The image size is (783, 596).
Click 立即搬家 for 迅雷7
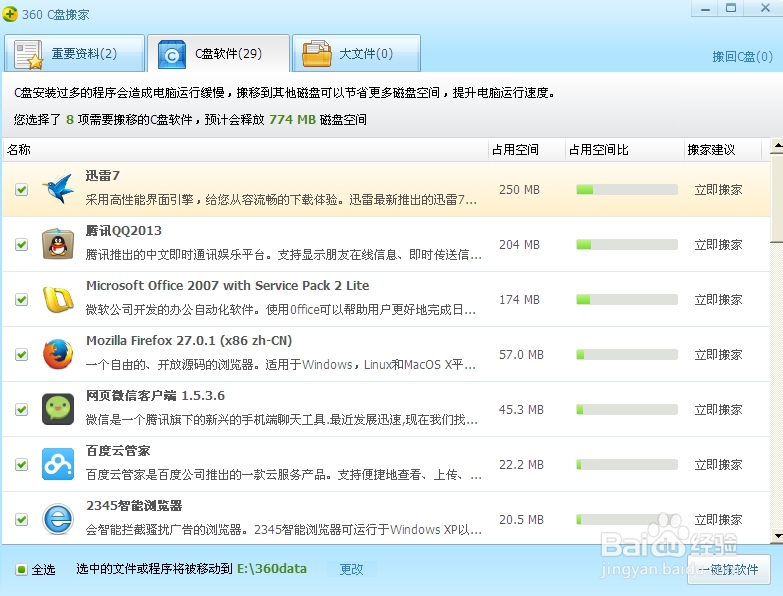[x=718, y=190]
